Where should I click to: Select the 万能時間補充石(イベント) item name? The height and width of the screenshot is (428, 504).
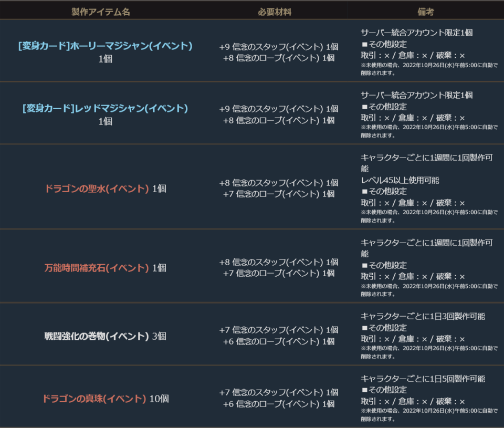[x=97, y=268]
